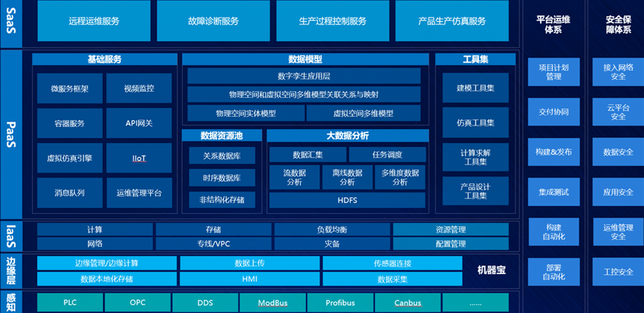This screenshot has width=644, height=313.
Task: Expand the 数据资源池 section
Action: 222,136
